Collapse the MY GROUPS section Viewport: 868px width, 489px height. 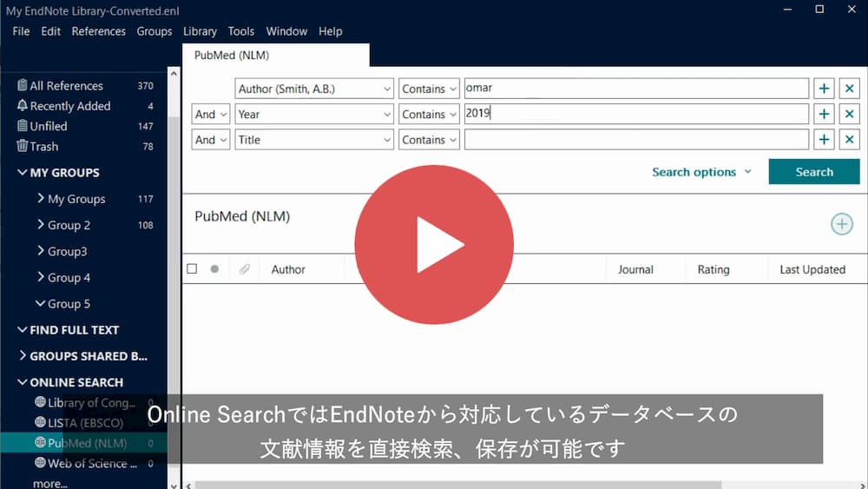[23, 172]
